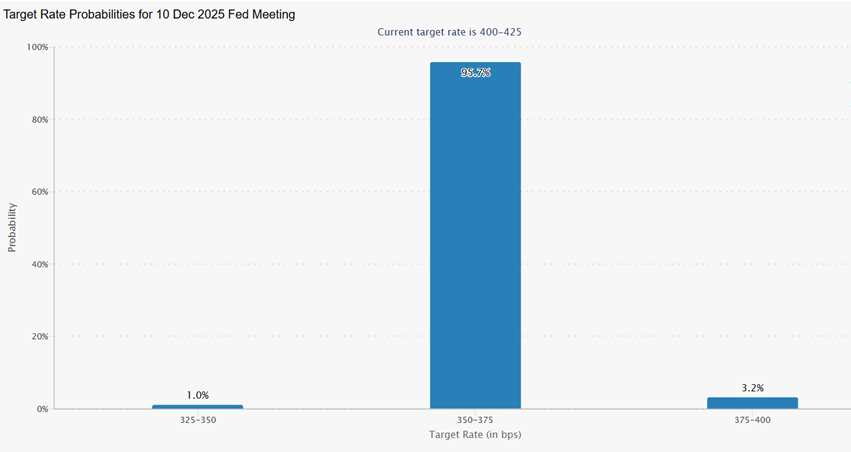851x452 pixels.
Task: Click the 100% y-axis tick label
Action: click(x=37, y=47)
